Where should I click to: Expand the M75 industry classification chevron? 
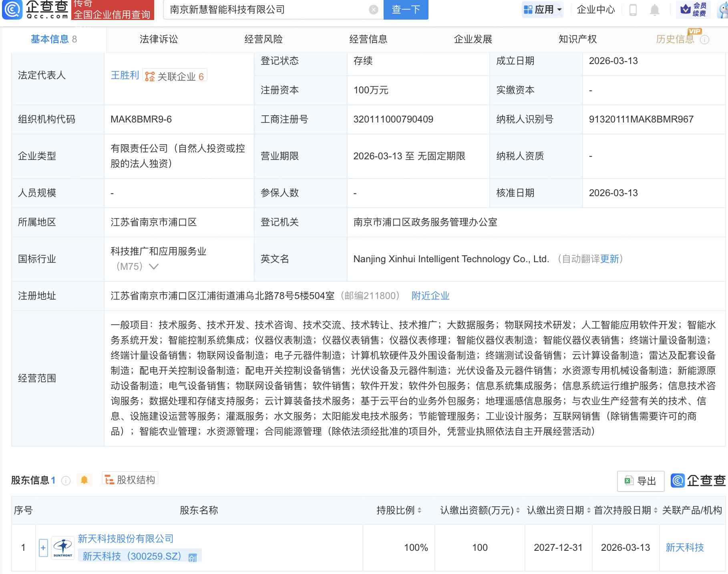coord(154,267)
